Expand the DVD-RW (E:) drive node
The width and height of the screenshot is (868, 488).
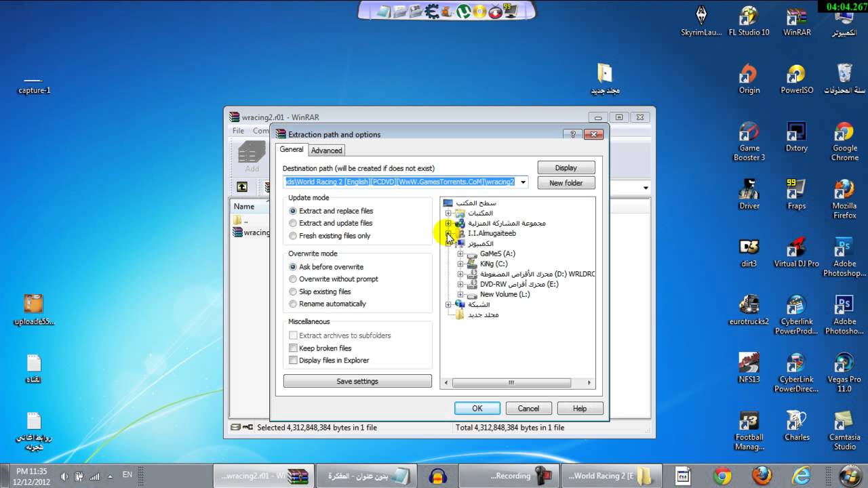460,284
